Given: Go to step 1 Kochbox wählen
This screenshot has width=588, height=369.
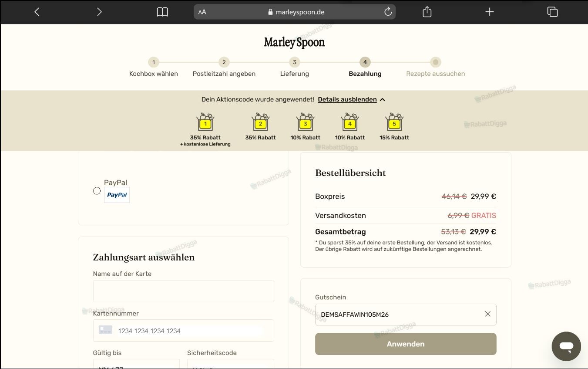Looking at the screenshot, I should tap(153, 68).
